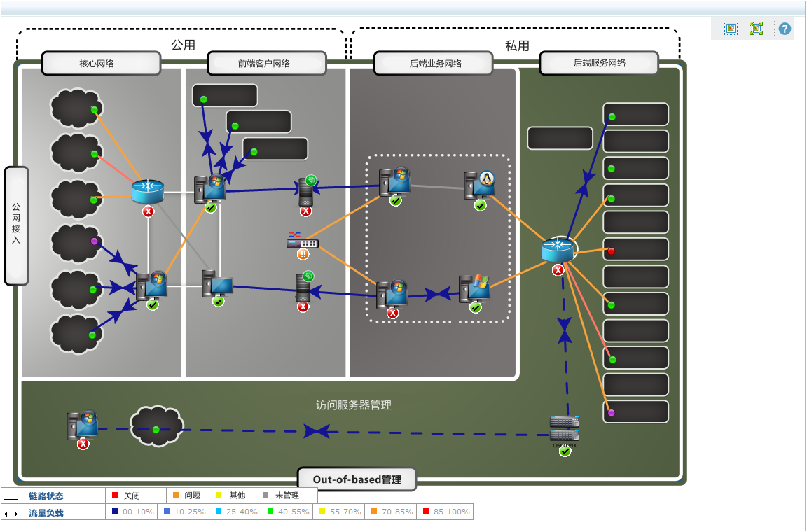This screenshot has width=807, height=532.
Task: Open the blue question-mark help icon
Action: click(785, 29)
